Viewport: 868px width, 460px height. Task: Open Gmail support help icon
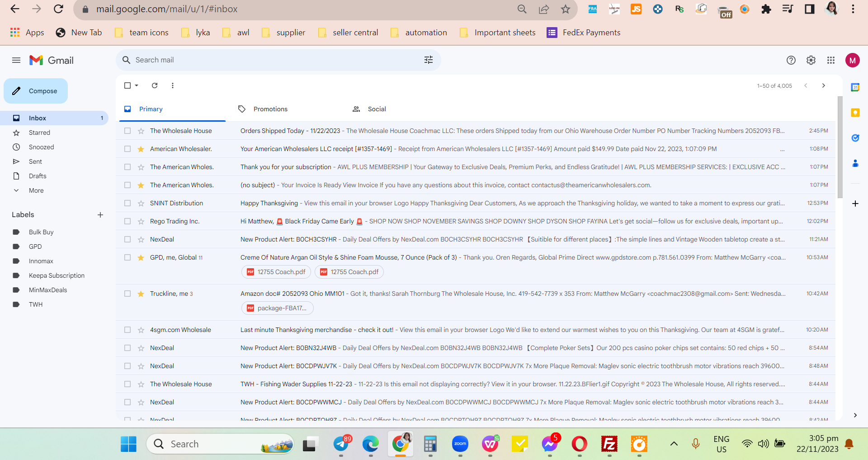(x=791, y=60)
